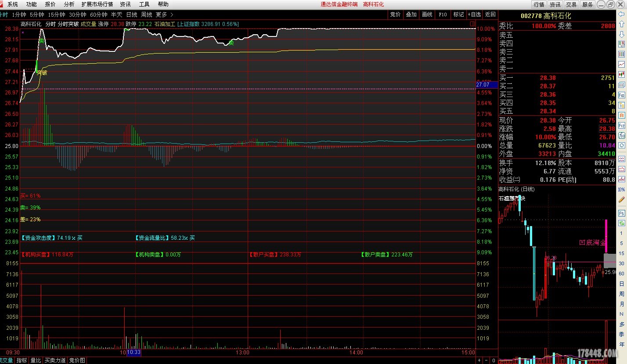Viewport: 627px width, 364px height.
Task: Click the 10% sidebar icon
Action: click(x=621, y=190)
